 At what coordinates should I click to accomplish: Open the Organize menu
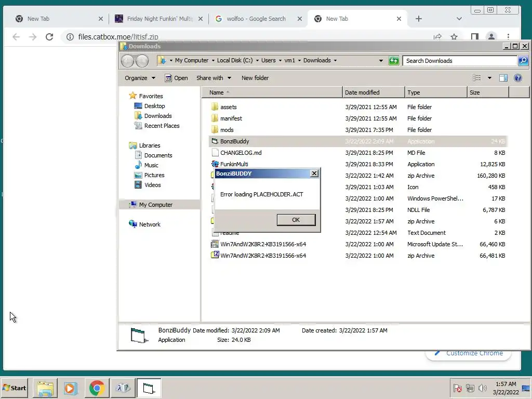(x=140, y=78)
